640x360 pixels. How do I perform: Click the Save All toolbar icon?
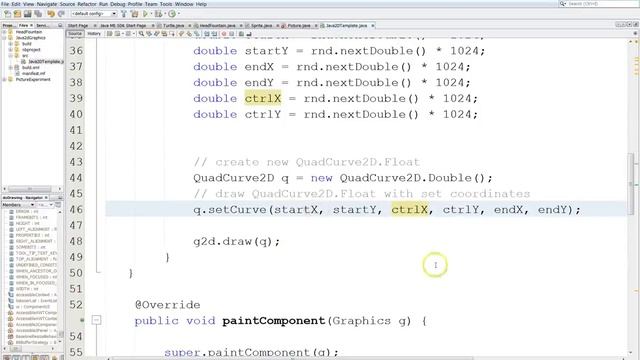[x=38, y=14]
